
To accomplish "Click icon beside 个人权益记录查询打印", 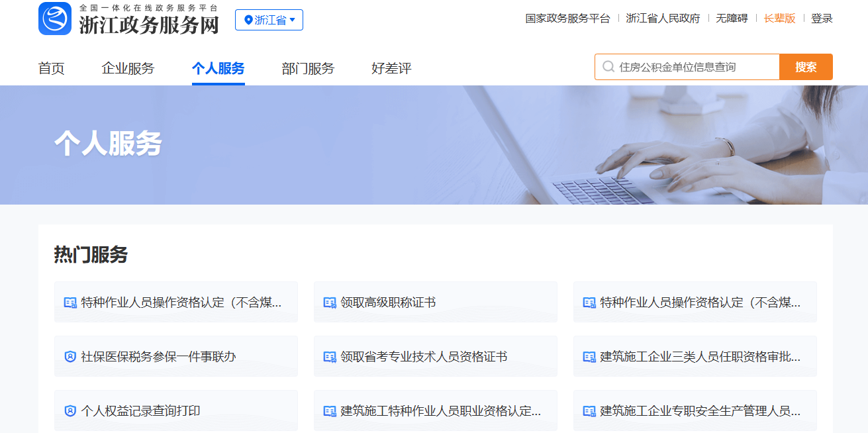I will tap(70, 411).
